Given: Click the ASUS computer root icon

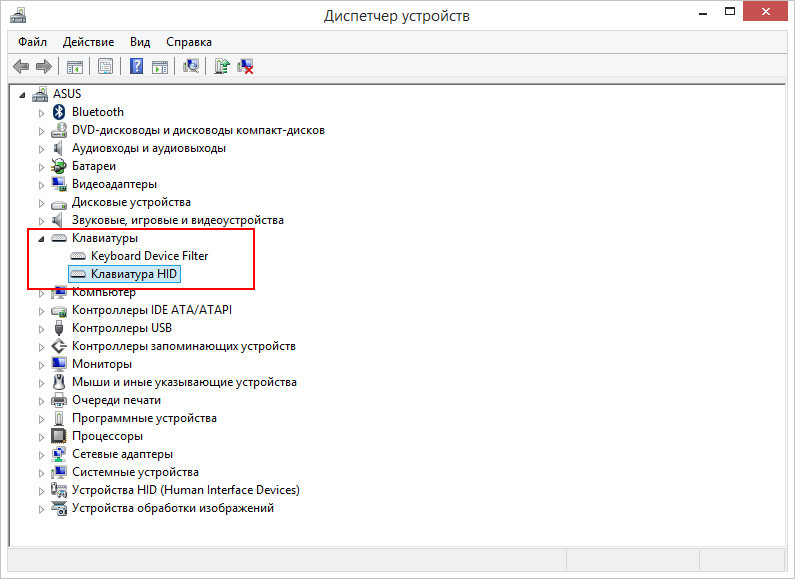Looking at the screenshot, I should [x=40, y=94].
